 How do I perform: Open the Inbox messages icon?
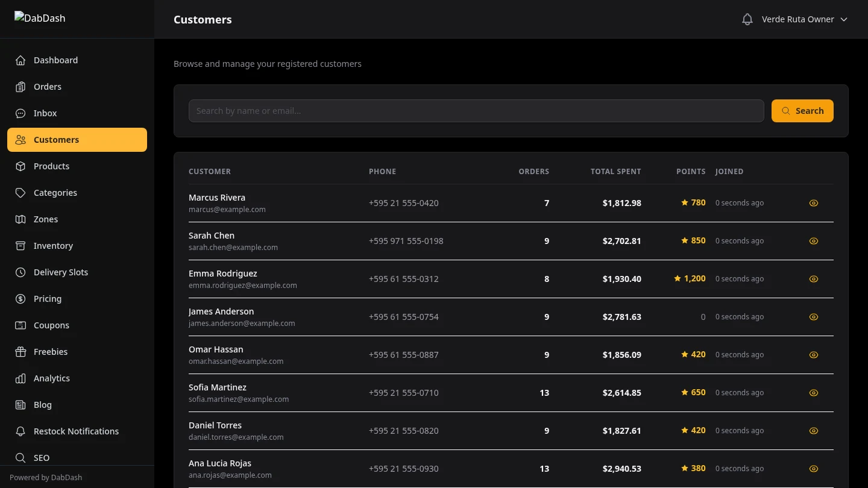click(x=20, y=113)
